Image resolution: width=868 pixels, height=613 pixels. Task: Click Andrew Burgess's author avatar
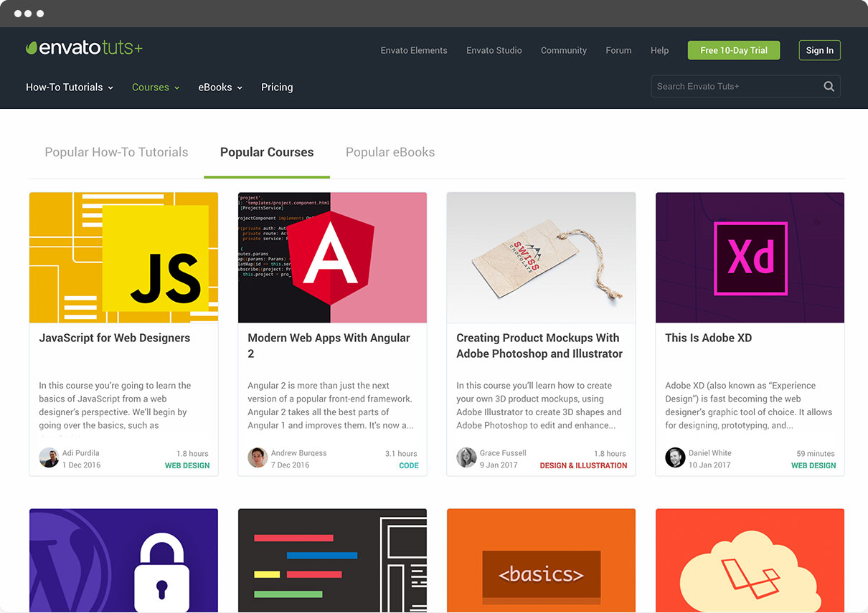258,458
